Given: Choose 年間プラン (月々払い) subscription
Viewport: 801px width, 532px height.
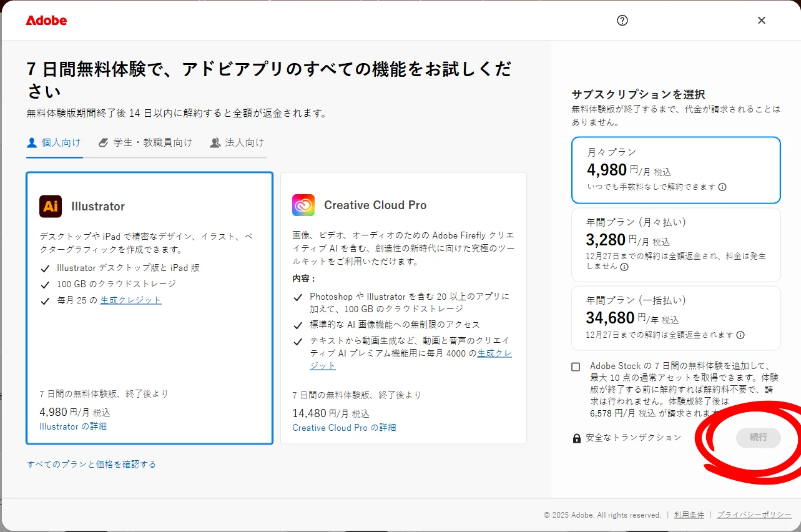Looking at the screenshot, I should point(676,245).
